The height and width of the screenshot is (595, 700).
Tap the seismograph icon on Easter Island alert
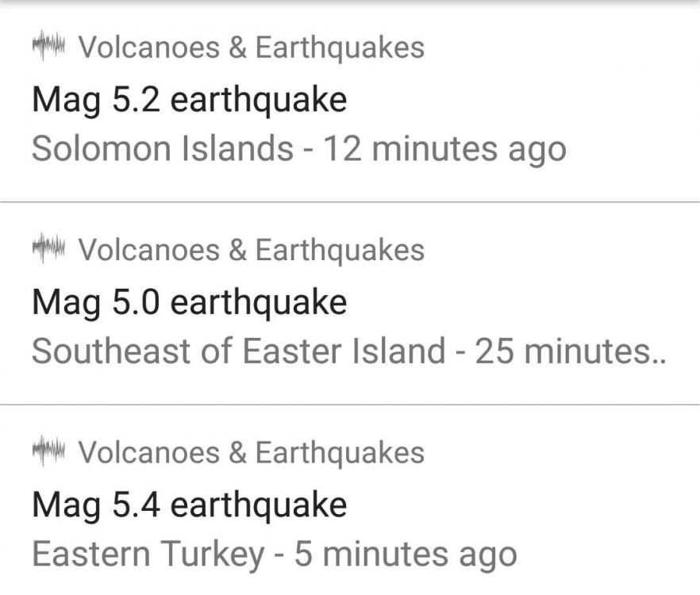point(48,249)
